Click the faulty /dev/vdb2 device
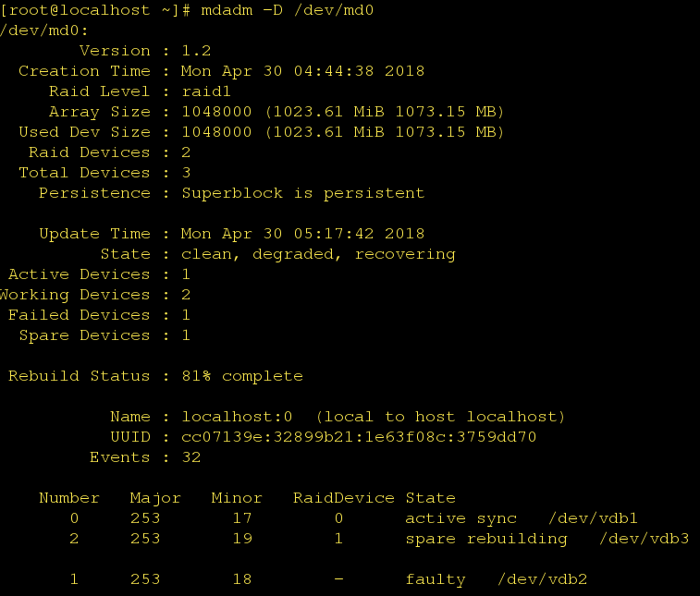Screen dimensions: 700x596 click(542, 579)
